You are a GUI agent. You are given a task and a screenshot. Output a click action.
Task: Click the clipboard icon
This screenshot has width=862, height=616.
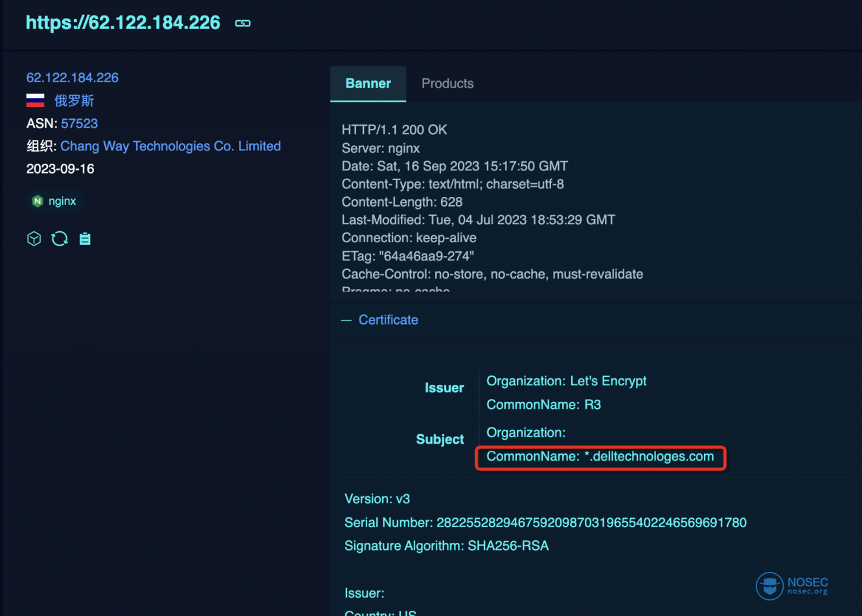point(85,239)
